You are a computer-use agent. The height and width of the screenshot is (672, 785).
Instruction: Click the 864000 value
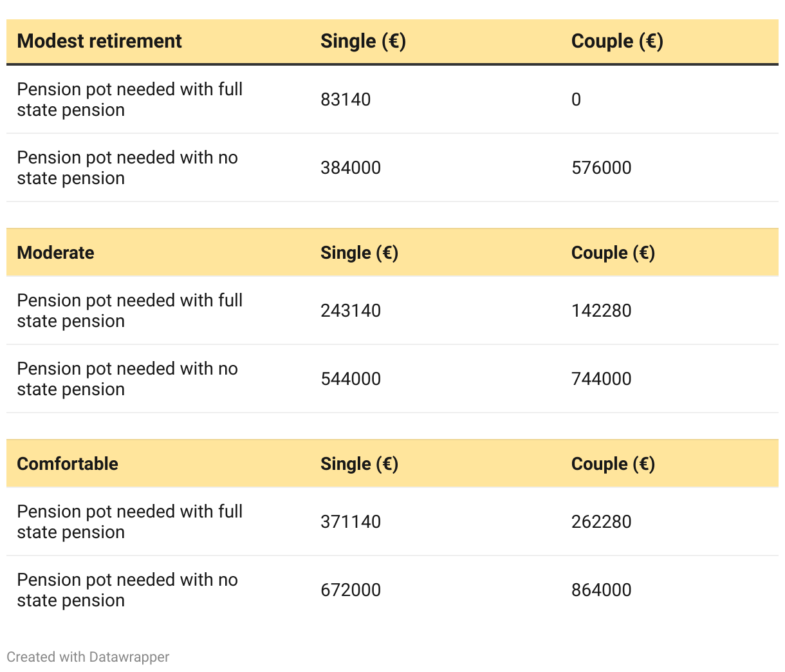tap(601, 590)
